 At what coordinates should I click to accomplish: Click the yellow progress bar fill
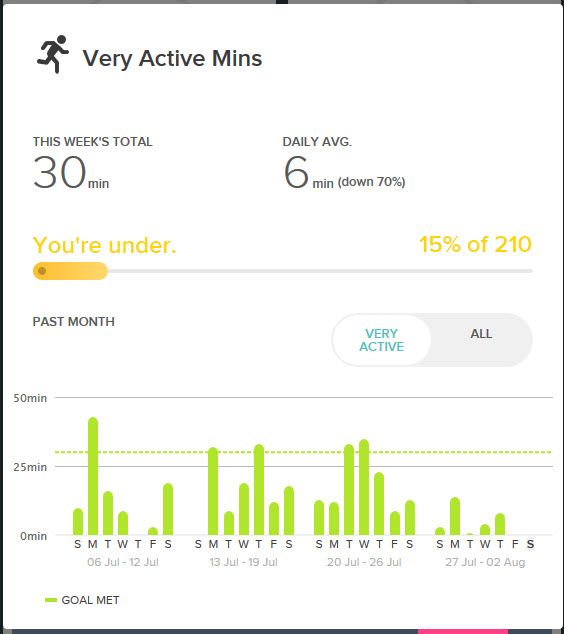[x=70, y=271]
